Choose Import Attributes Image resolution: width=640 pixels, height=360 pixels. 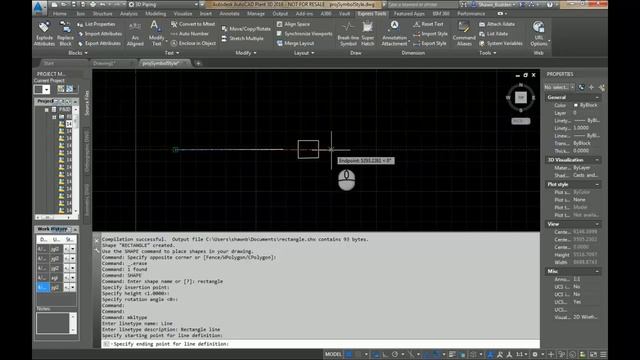pyautogui.click(x=100, y=34)
